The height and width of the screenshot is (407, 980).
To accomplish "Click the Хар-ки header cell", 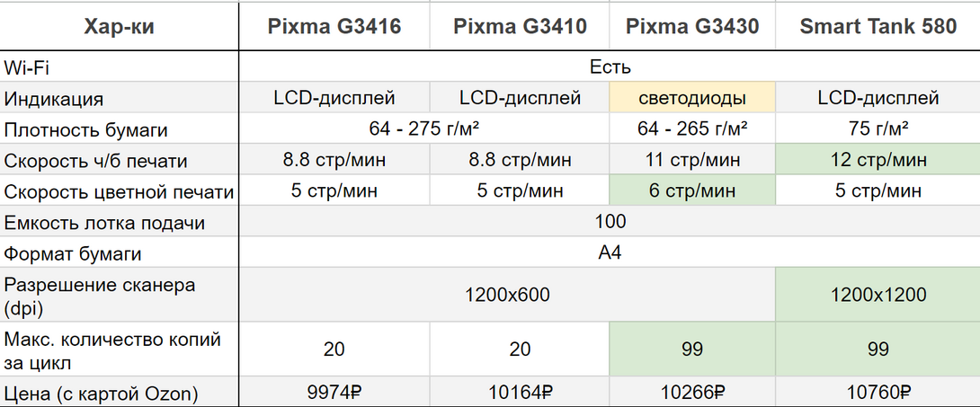I will 119,27.
